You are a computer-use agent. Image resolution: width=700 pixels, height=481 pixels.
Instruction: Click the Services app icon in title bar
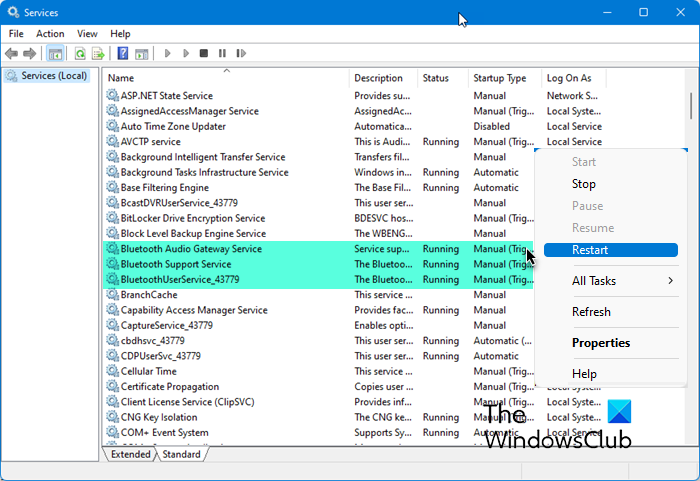coord(13,12)
